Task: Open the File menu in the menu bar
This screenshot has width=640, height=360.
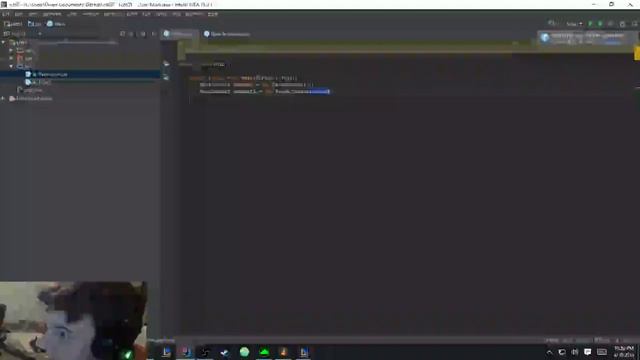Action: pyautogui.click(x=6, y=14)
